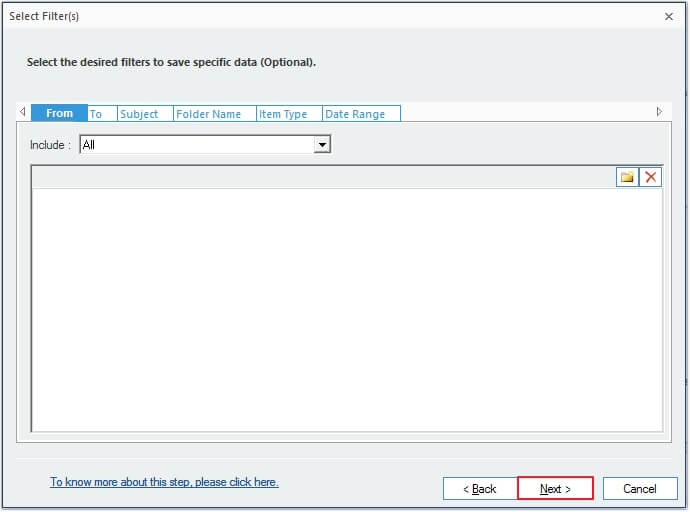Viewport: 690px width, 512px height.
Task: Cancel the filter selection
Action: pos(640,489)
